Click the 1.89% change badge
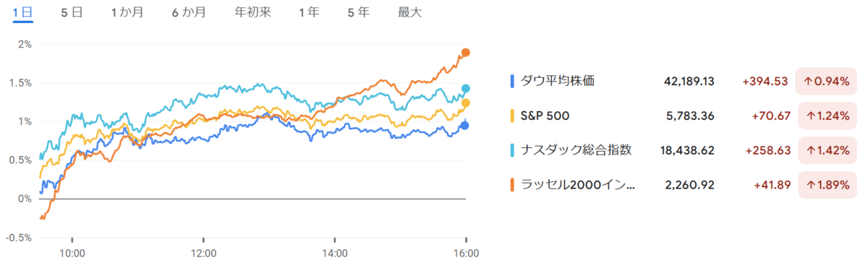 (x=826, y=185)
